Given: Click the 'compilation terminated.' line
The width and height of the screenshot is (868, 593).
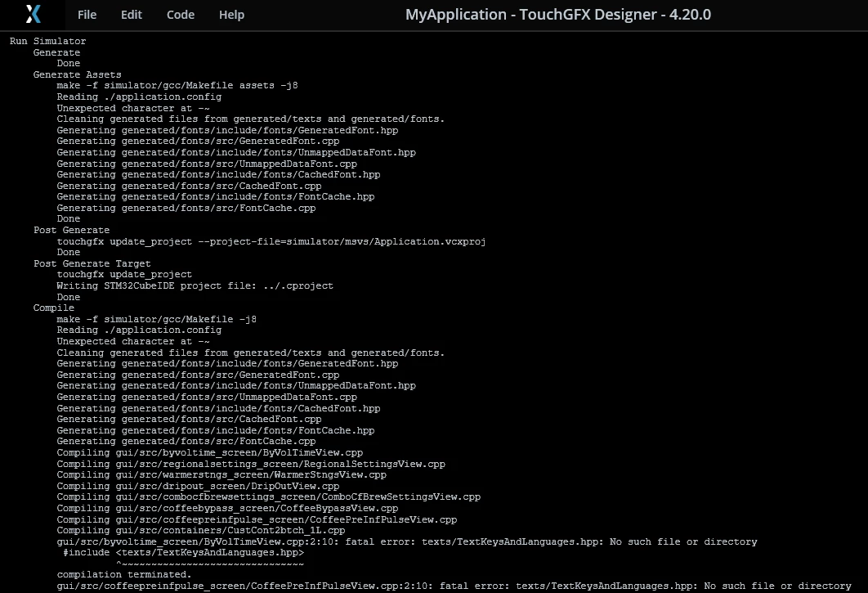Looking at the screenshot, I should (x=124, y=575).
